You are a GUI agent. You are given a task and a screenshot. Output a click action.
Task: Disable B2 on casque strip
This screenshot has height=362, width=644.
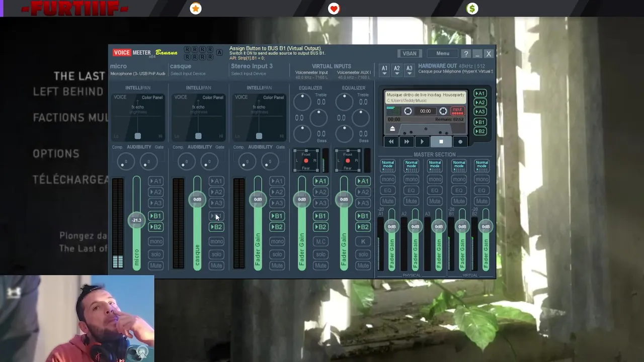(x=216, y=227)
